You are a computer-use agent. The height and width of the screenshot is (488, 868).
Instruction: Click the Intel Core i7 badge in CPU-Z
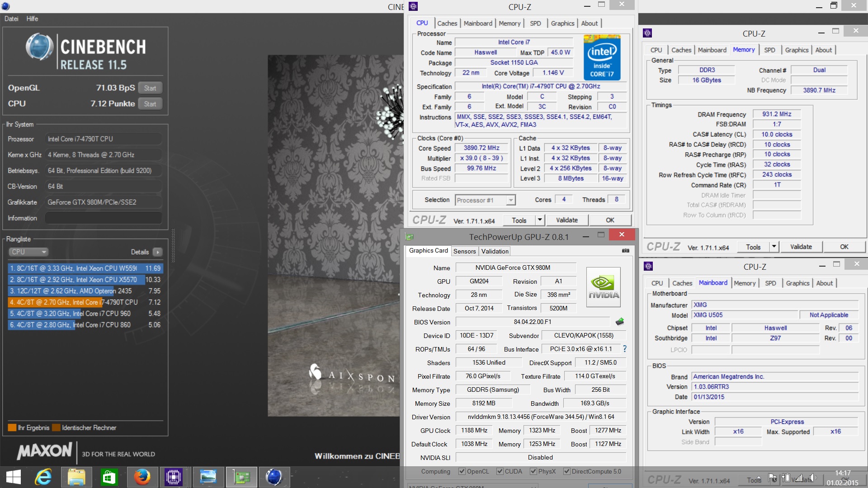click(x=602, y=58)
